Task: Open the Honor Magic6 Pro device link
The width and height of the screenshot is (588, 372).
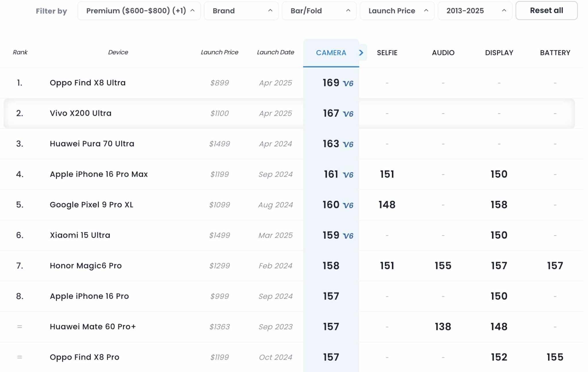Action: [x=86, y=266]
